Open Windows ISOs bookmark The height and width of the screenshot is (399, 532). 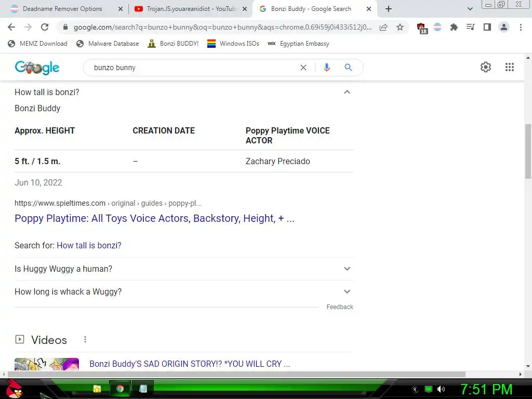pyautogui.click(x=233, y=44)
